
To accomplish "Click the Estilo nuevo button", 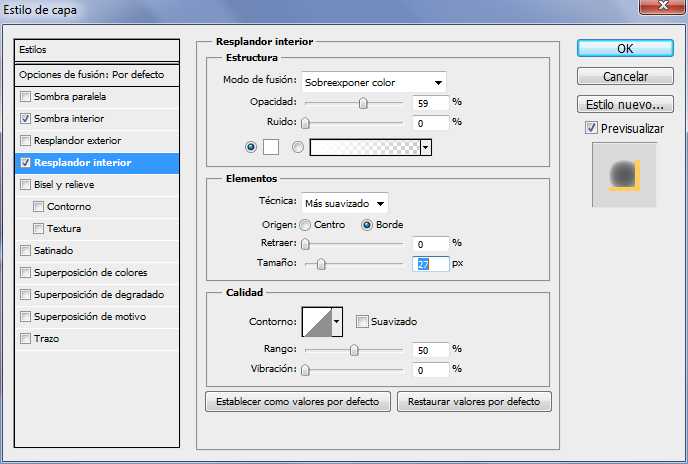I will 625,104.
